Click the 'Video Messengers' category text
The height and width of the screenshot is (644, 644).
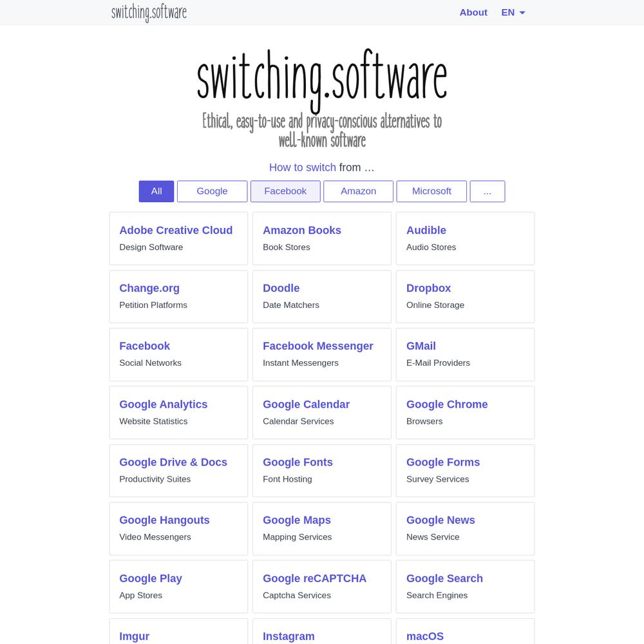tap(155, 537)
